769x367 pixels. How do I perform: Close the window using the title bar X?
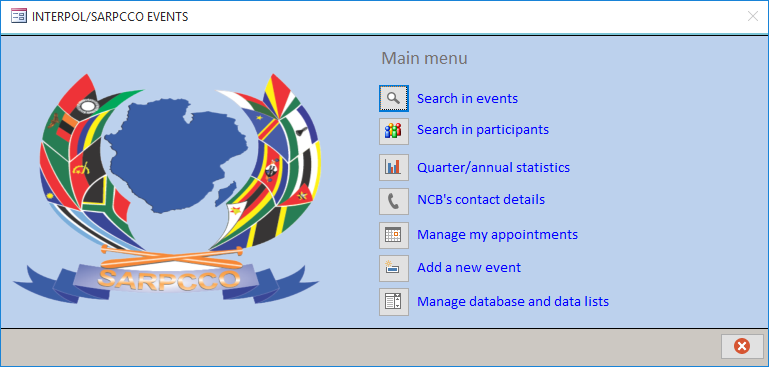pos(752,16)
